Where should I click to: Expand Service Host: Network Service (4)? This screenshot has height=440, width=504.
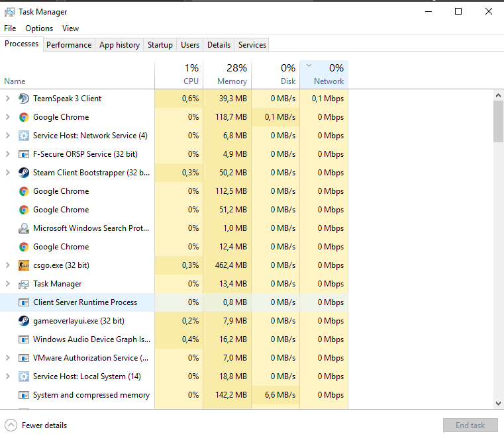click(8, 136)
